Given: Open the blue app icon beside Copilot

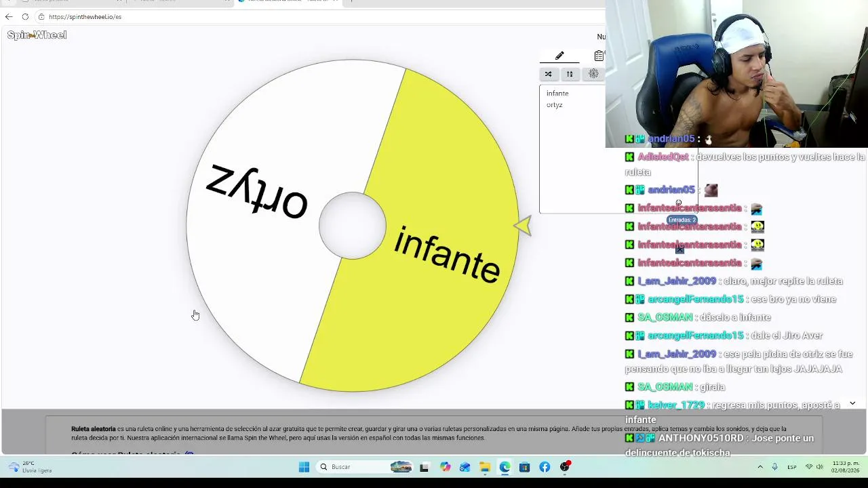Looking at the screenshot, I should [465, 467].
